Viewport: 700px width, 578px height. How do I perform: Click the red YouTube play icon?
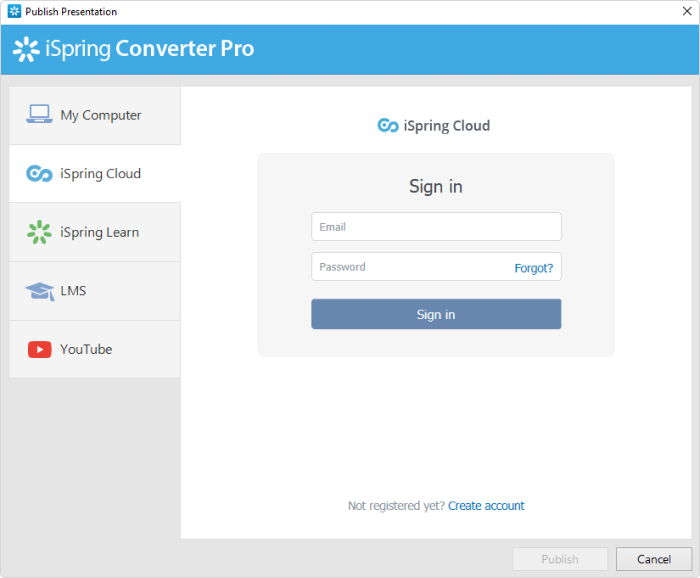[40, 349]
